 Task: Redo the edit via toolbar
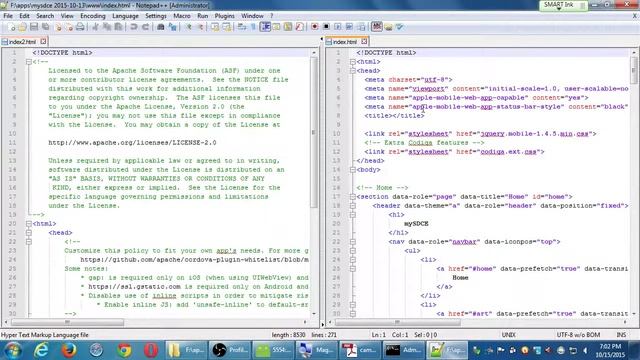pyautogui.click(x=145, y=27)
